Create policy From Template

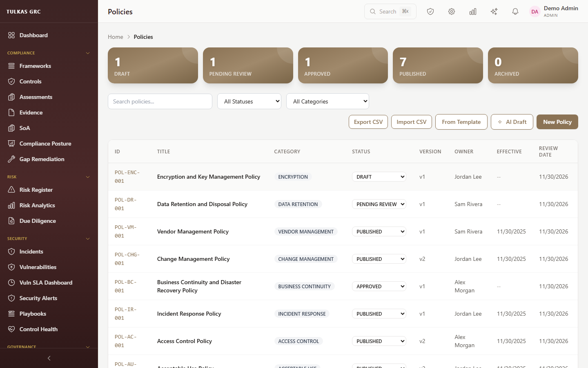(461, 122)
